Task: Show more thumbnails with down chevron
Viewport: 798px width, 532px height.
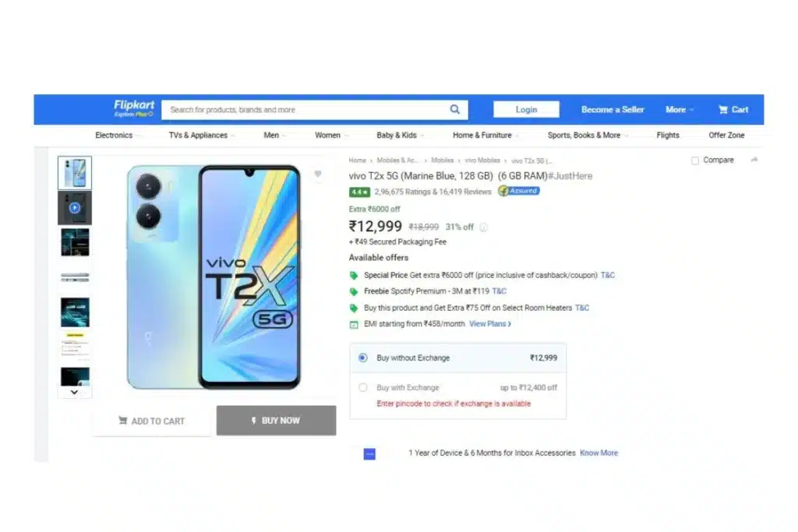Action: (x=74, y=392)
